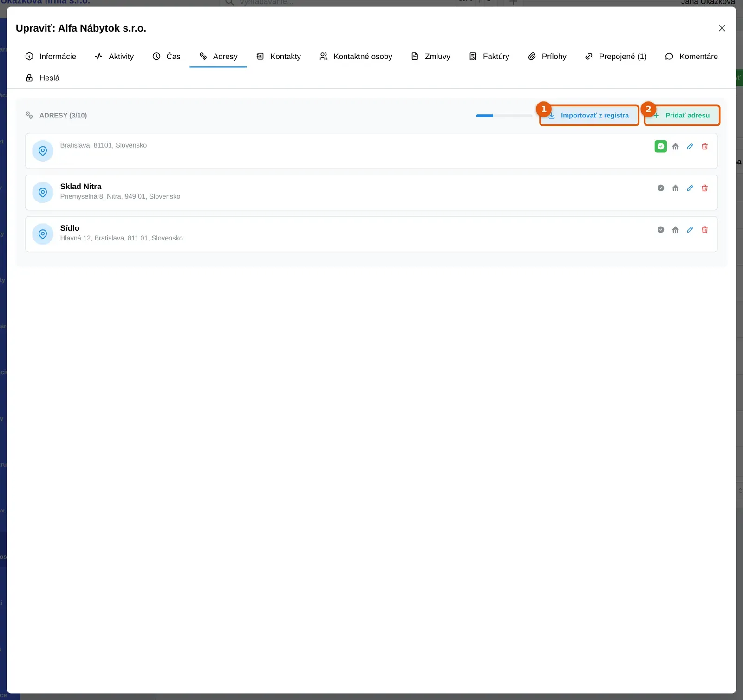This screenshot has width=743, height=700.
Task: Click Priemyselná 8, Nitra address text
Action: [x=120, y=196]
